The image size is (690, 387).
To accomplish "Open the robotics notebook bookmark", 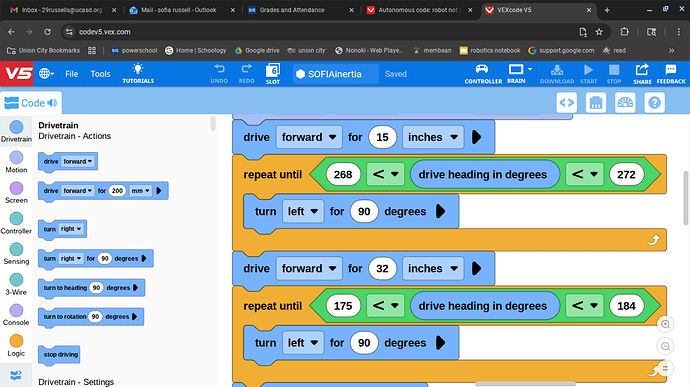I will [490, 51].
